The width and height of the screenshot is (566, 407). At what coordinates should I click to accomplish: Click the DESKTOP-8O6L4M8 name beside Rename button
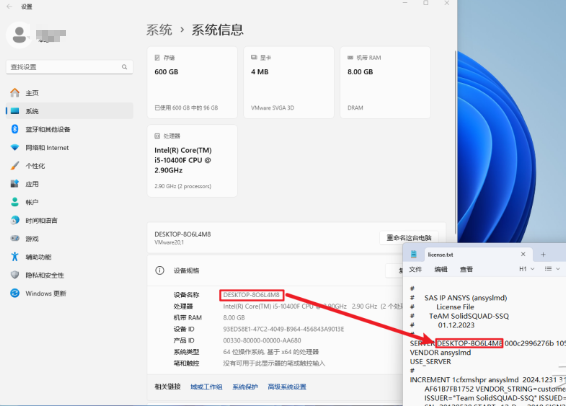tap(183, 234)
